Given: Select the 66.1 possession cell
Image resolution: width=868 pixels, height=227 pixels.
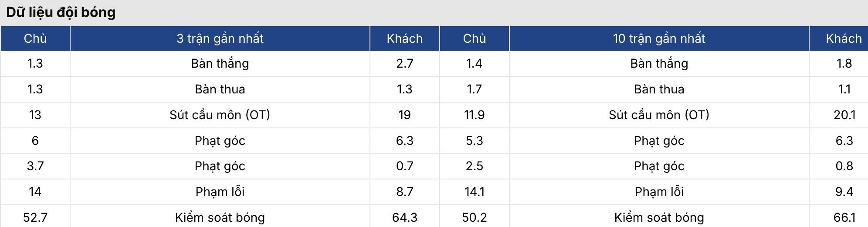Looking at the screenshot, I should 844,217.
